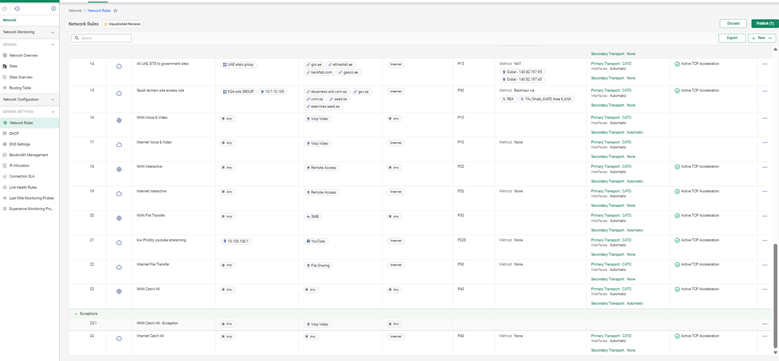Click cloud icon of rule 22
The image size is (779, 361).
[119, 267]
